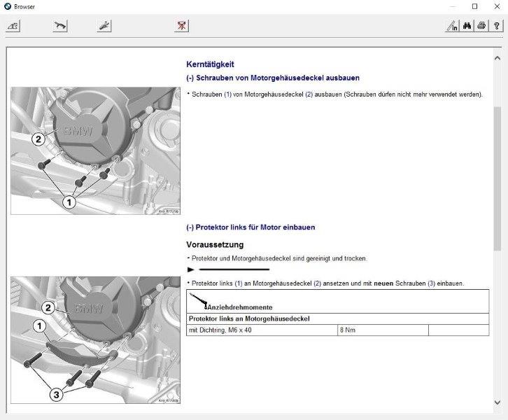508x420 pixels.
Task: Click the red crossed-out toolbar icon
Action: coord(182,26)
